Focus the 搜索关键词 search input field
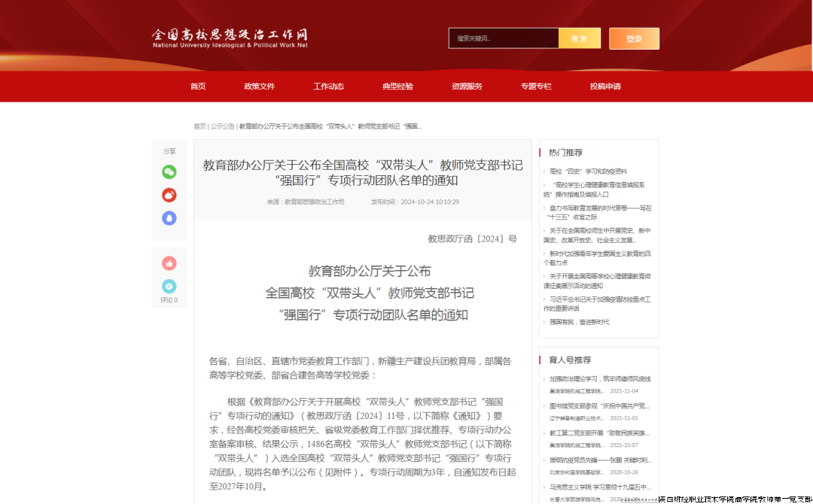The height and width of the screenshot is (504, 813). [x=503, y=38]
